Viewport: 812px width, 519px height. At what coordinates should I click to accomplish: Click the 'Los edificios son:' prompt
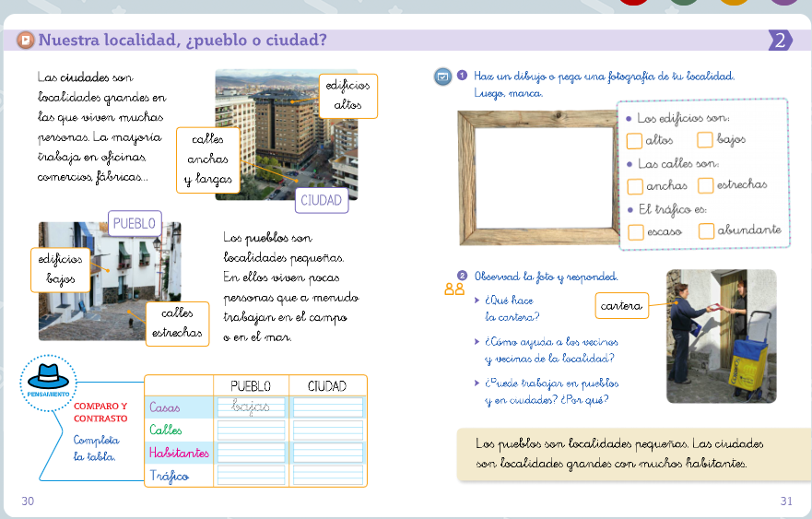tap(683, 119)
